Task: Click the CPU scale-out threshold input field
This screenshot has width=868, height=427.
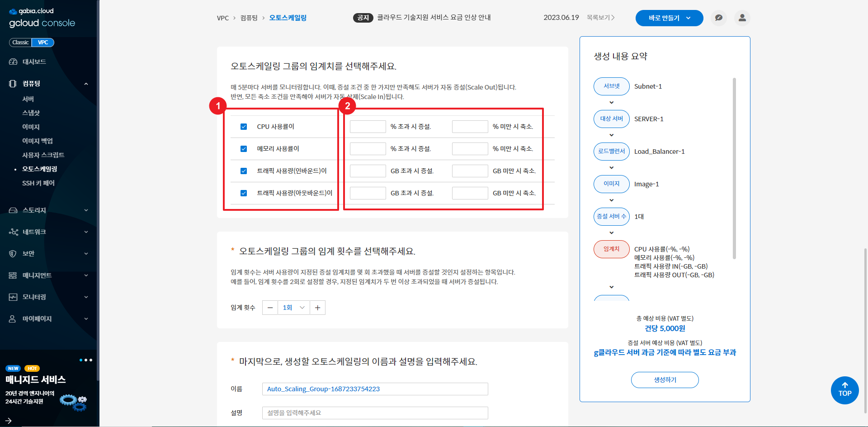Action: click(368, 127)
